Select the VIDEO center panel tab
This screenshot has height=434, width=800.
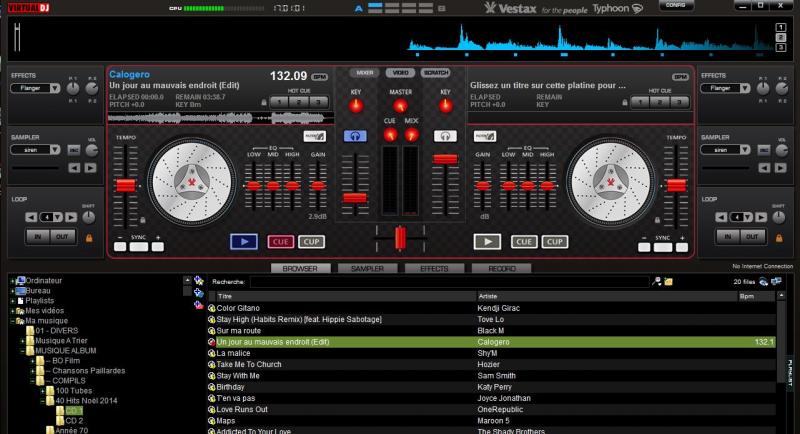pos(401,73)
